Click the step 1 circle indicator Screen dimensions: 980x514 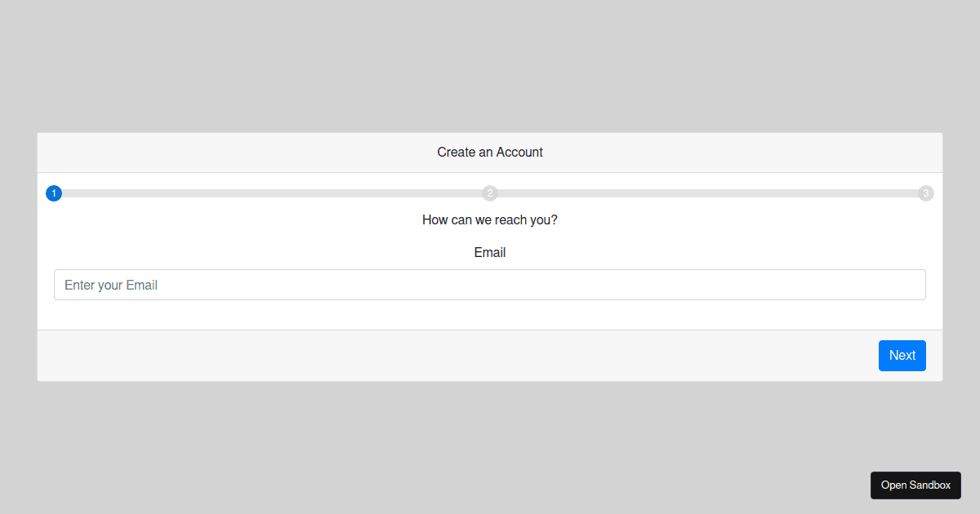pos(54,193)
